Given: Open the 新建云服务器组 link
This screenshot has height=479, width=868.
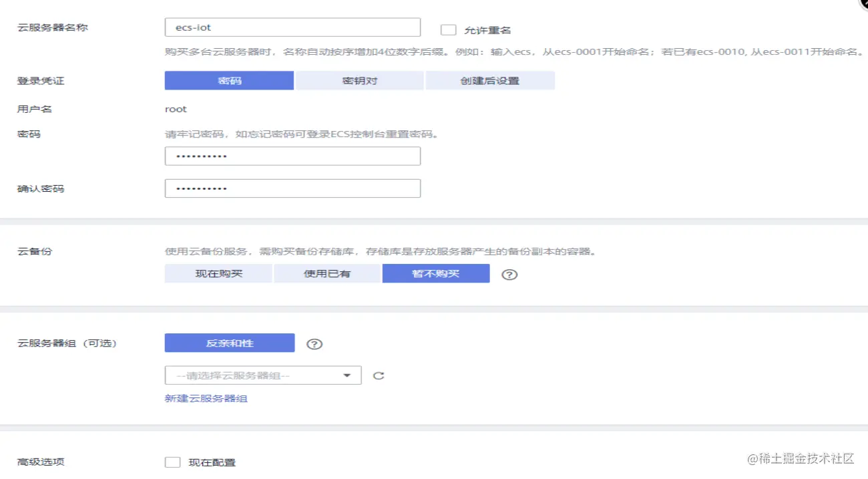Looking at the screenshot, I should point(206,399).
